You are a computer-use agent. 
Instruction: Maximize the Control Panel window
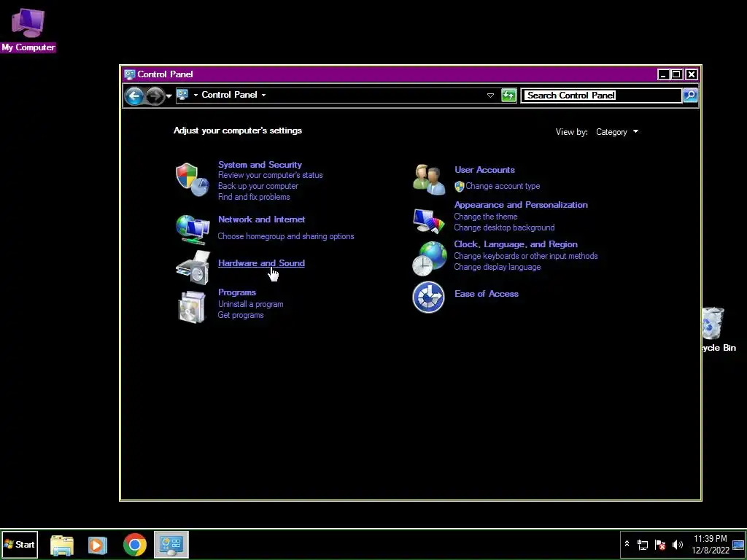click(676, 74)
